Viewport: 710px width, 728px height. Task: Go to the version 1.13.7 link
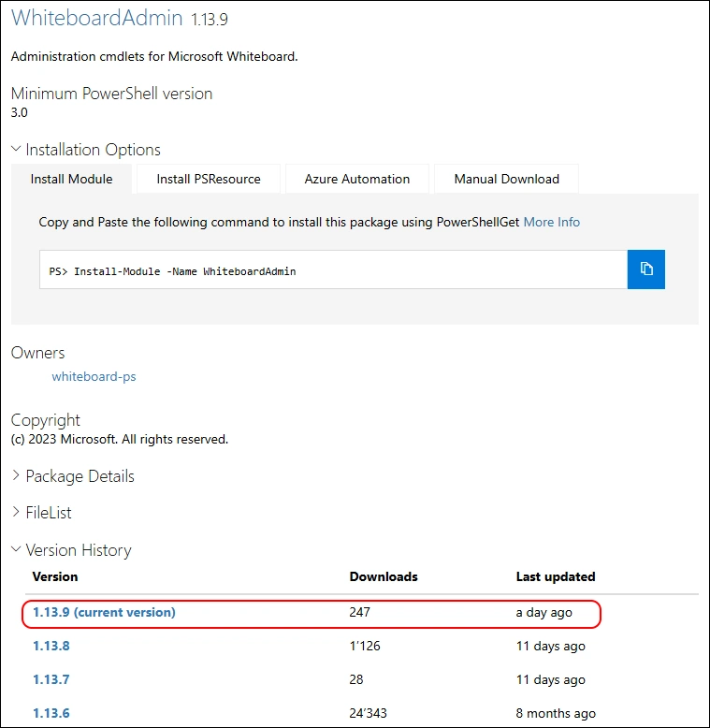51,679
